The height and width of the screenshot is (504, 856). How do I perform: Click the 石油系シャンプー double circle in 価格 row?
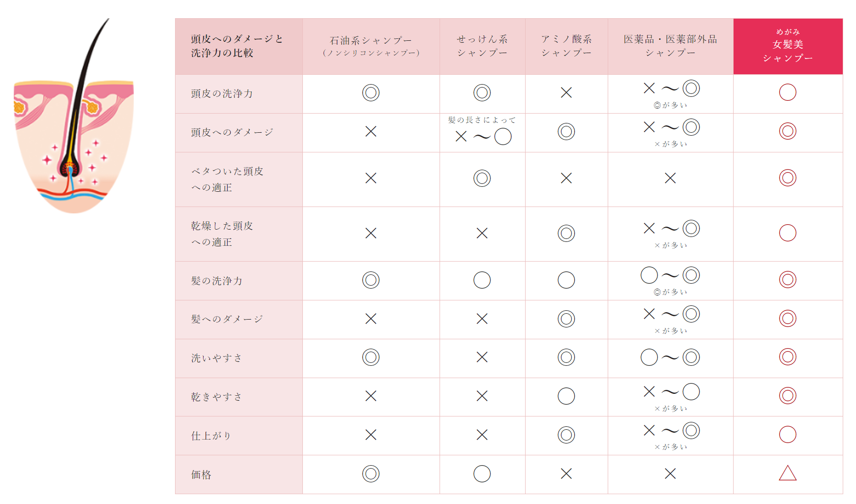[371, 474]
